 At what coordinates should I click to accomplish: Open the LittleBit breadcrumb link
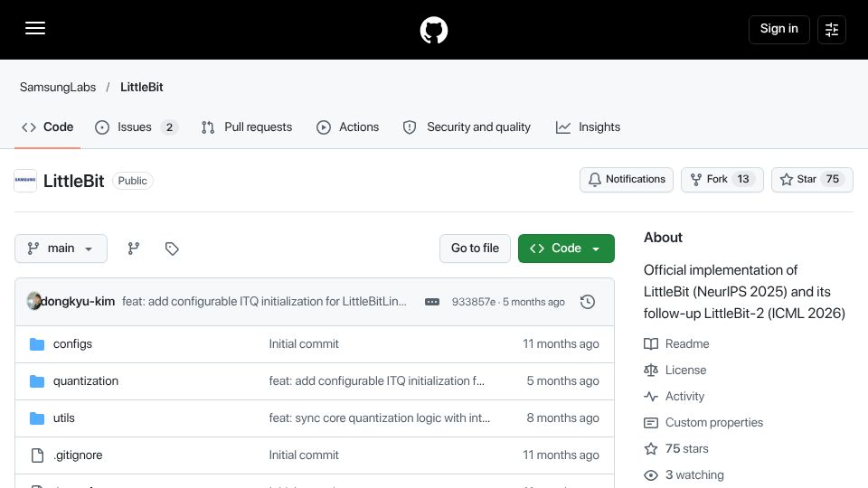tap(142, 88)
